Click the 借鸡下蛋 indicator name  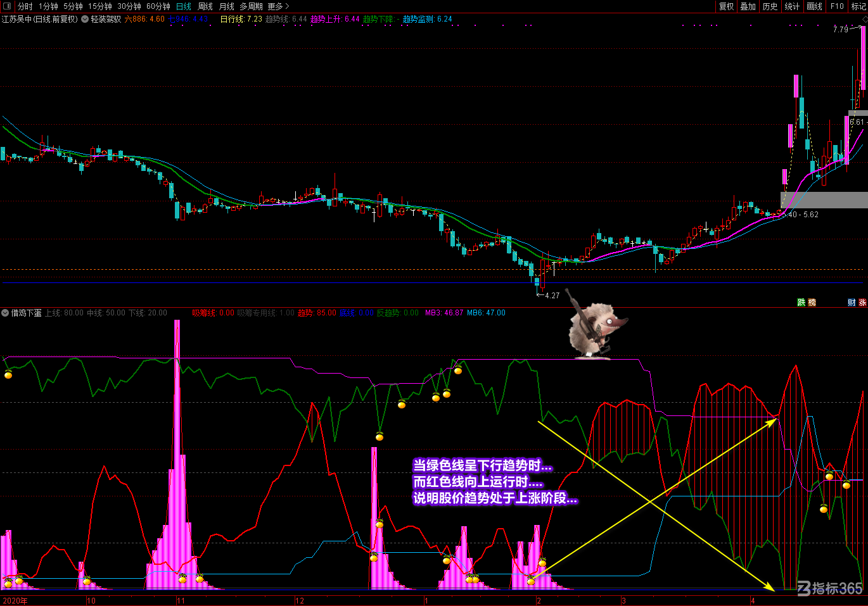coord(27,313)
